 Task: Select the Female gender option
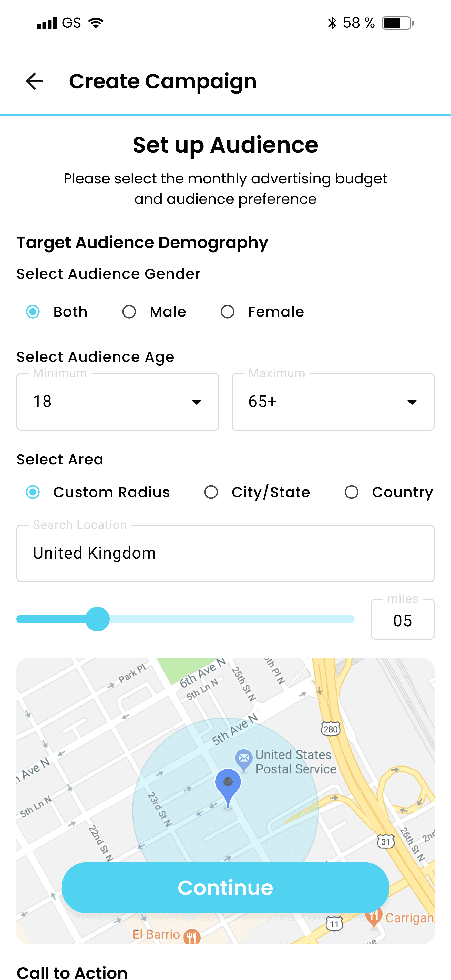[227, 312]
